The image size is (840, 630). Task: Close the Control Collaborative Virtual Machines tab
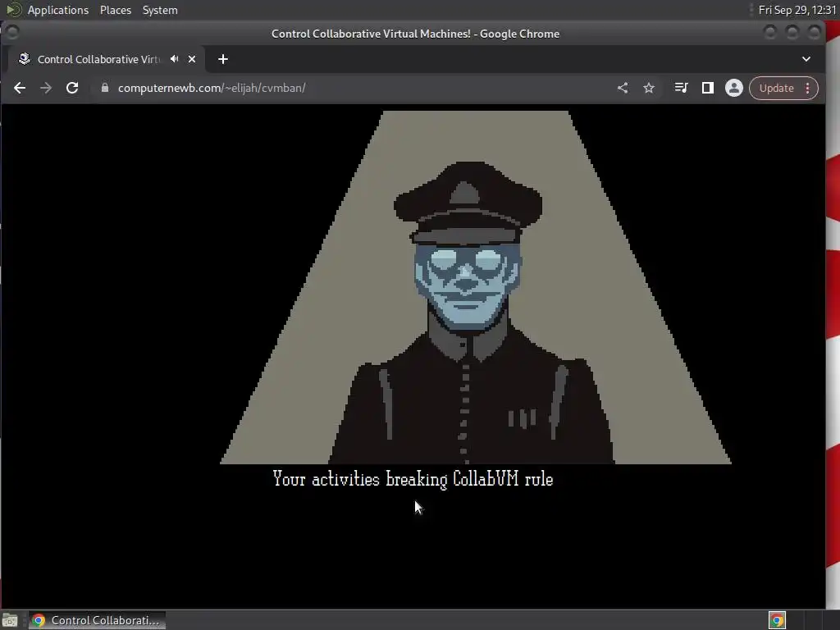point(192,59)
